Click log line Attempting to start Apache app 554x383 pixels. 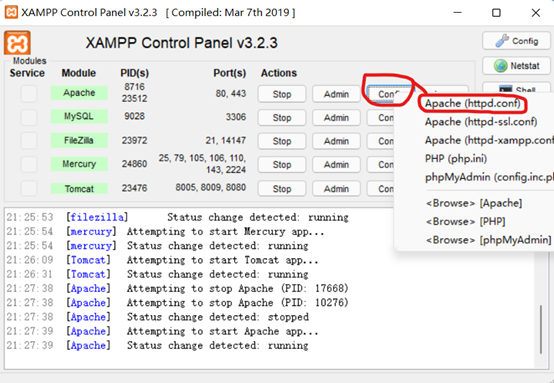tap(162, 331)
